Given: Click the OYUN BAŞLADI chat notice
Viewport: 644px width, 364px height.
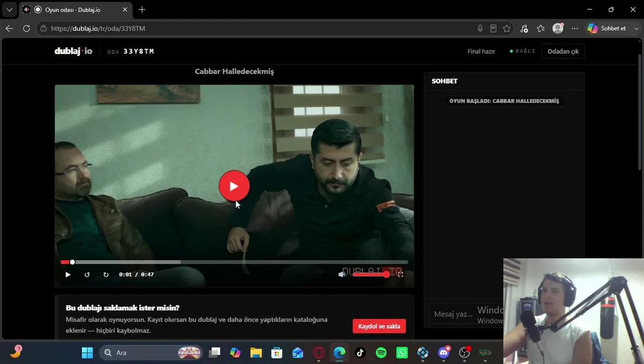Looking at the screenshot, I should (504, 101).
